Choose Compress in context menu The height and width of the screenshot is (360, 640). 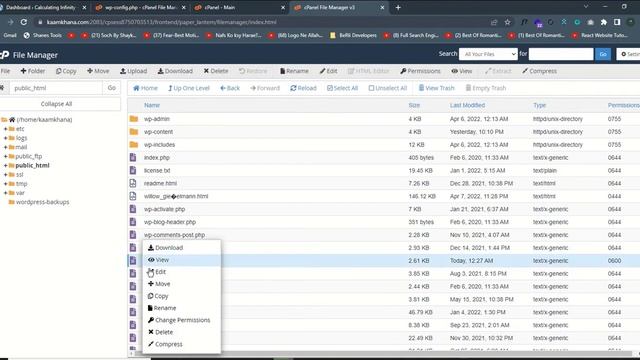165,344
